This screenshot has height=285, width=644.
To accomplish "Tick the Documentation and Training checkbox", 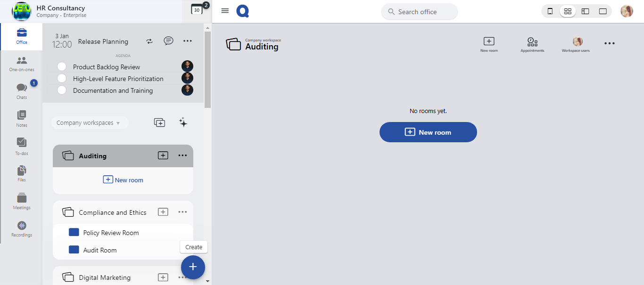I will click(x=62, y=90).
